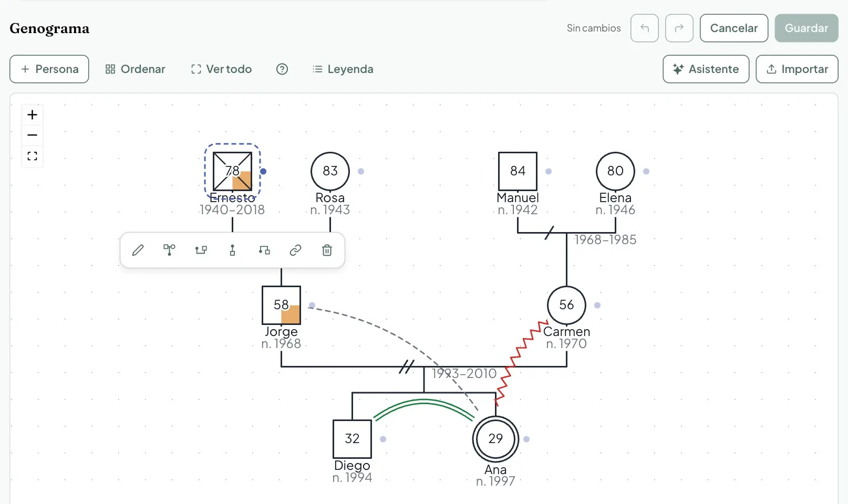The width and height of the screenshot is (848, 504).
Task: Zoom out with the minus canvas control
Action: (x=32, y=135)
